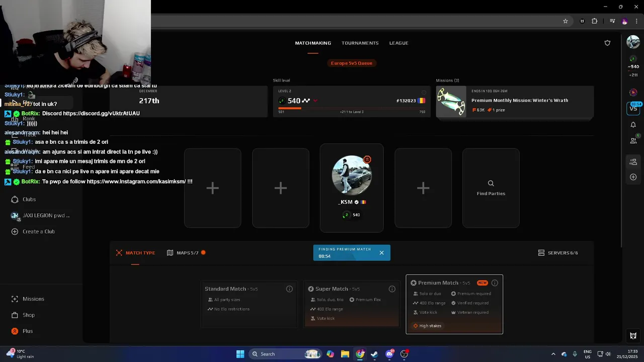Screen dimensions: 644x362
Task: Open the Windows Start menu
Action: [240, 354]
